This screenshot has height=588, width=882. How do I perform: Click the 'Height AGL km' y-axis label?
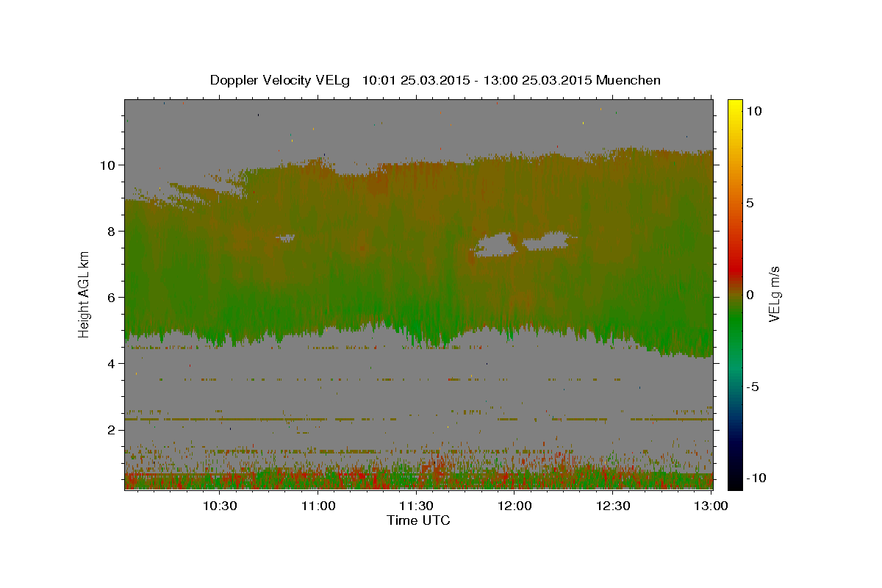tap(84, 295)
